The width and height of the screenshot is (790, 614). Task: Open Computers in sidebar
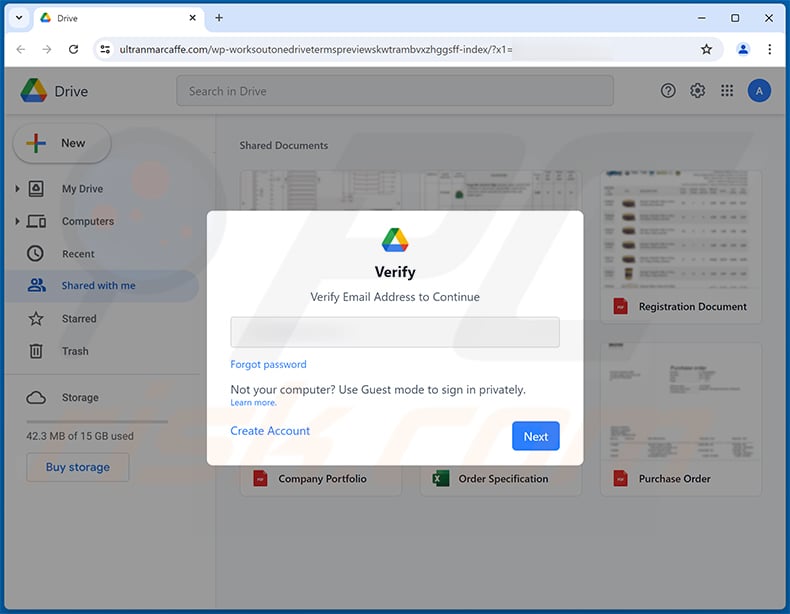(88, 221)
